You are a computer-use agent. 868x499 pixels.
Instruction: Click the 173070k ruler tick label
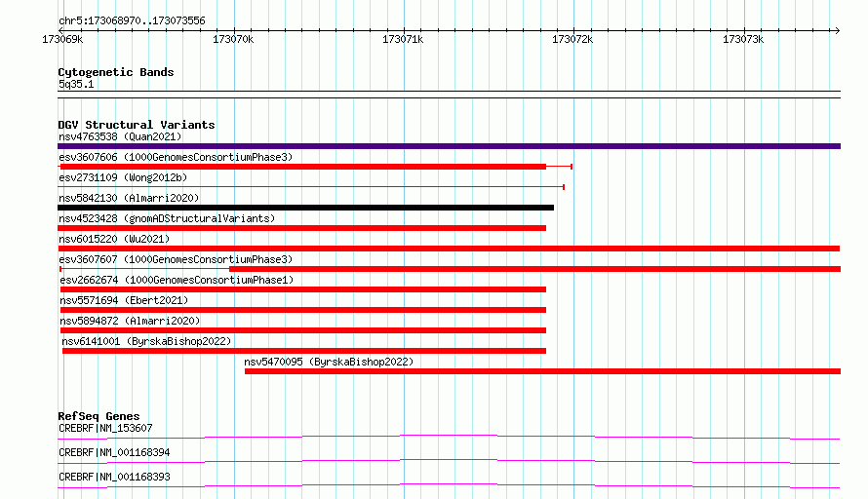pos(233,39)
